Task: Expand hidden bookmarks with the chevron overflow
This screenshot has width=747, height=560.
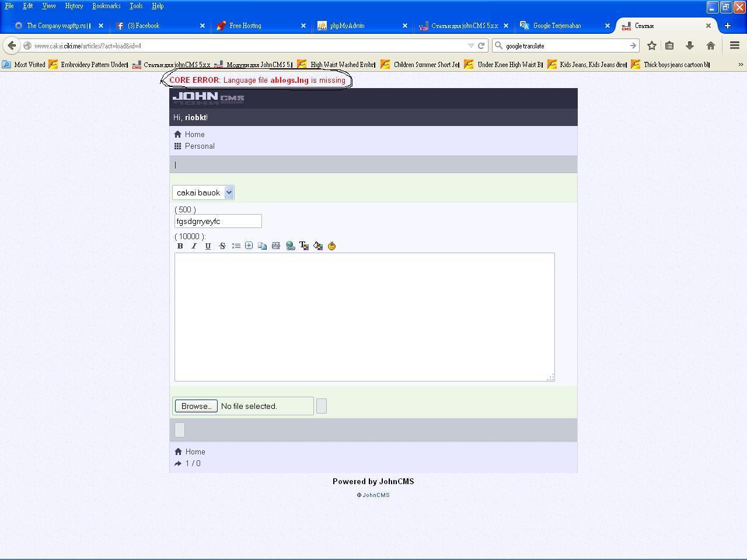Action: (741, 65)
